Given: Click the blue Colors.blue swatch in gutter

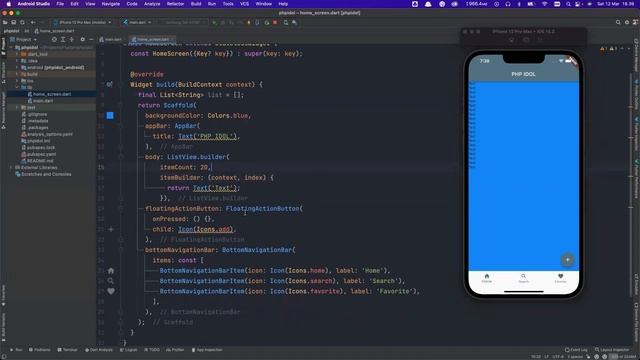Looking at the screenshot, I should pyautogui.click(x=110, y=116).
